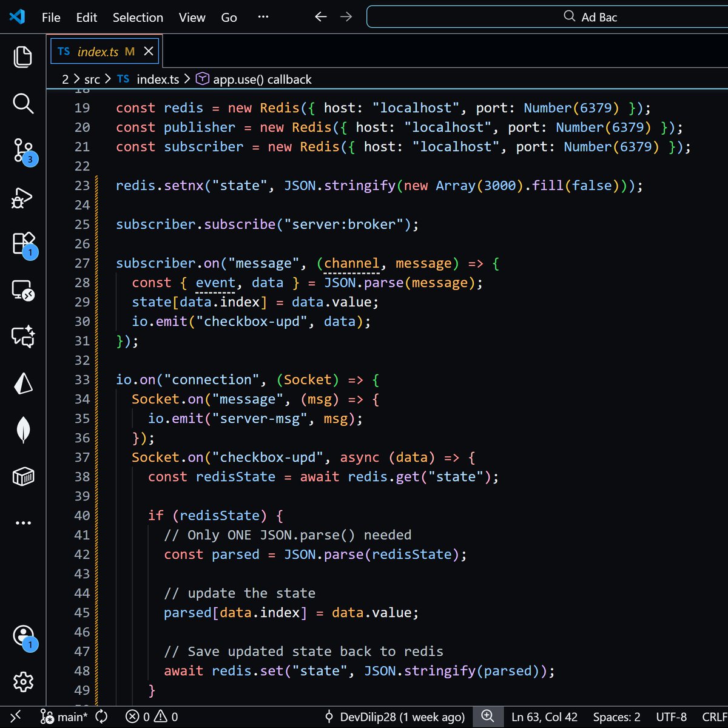Close the index.ts tab
728x728 pixels.
click(148, 52)
